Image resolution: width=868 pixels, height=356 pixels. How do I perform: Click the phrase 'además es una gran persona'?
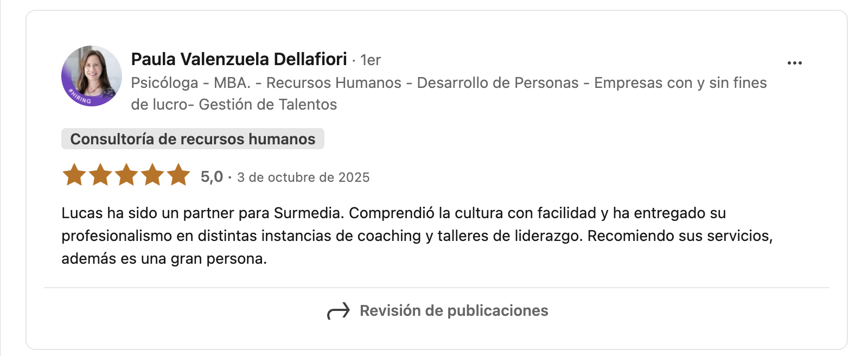pyautogui.click(x=163, y=259)
